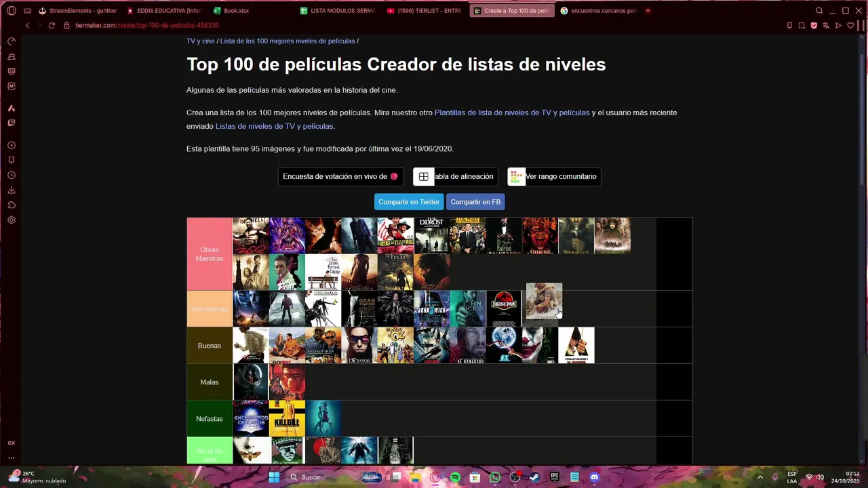Select The Dictator poster thumbnail
868x488 pixels.
359,345
